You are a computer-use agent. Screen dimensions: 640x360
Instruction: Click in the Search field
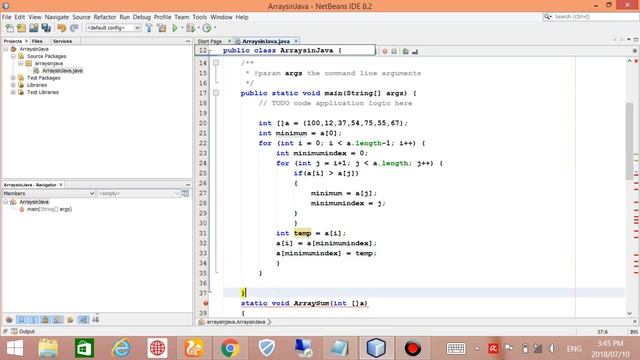pyautogui.click(x=595, y=17)
